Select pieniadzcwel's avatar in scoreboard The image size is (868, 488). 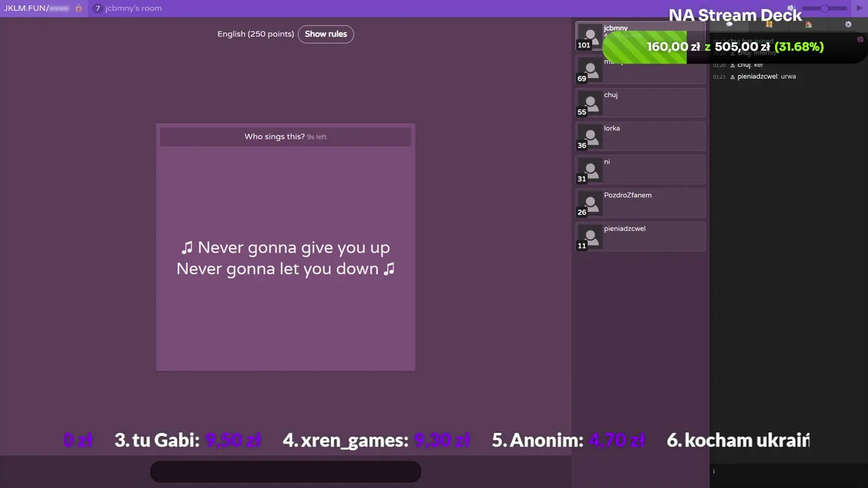coord(589,237)
